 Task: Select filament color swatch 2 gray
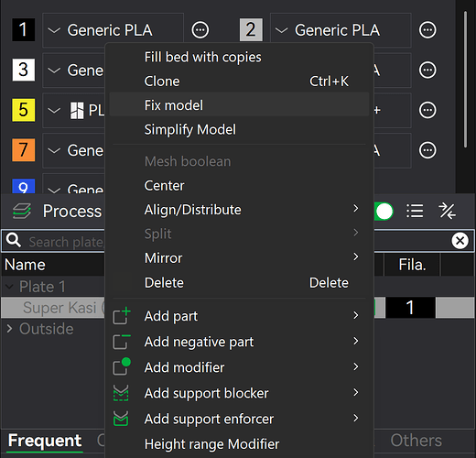(x=251, y=30)
